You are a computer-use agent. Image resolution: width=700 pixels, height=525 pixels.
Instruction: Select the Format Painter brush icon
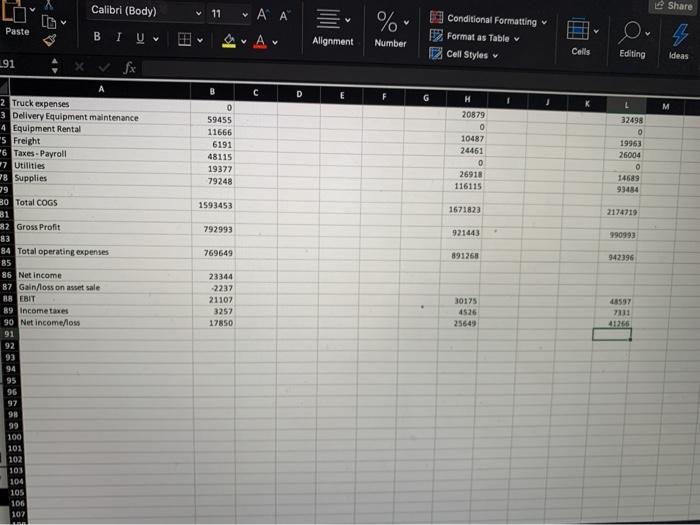(x=50, y=40)
